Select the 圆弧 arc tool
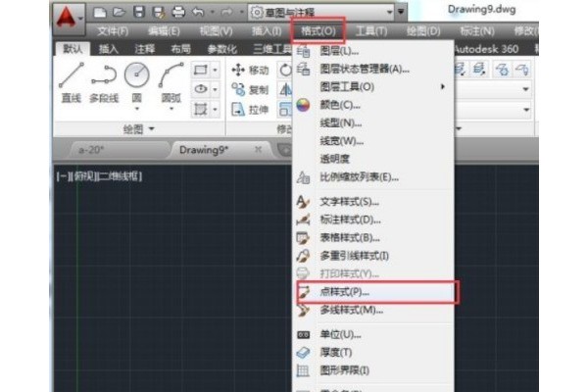 (171, 83)
